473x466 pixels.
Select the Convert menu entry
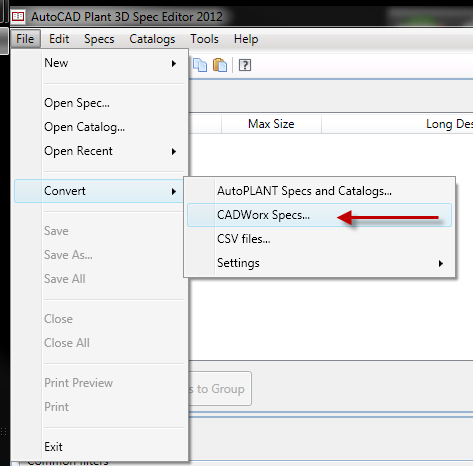click(100, 191)
